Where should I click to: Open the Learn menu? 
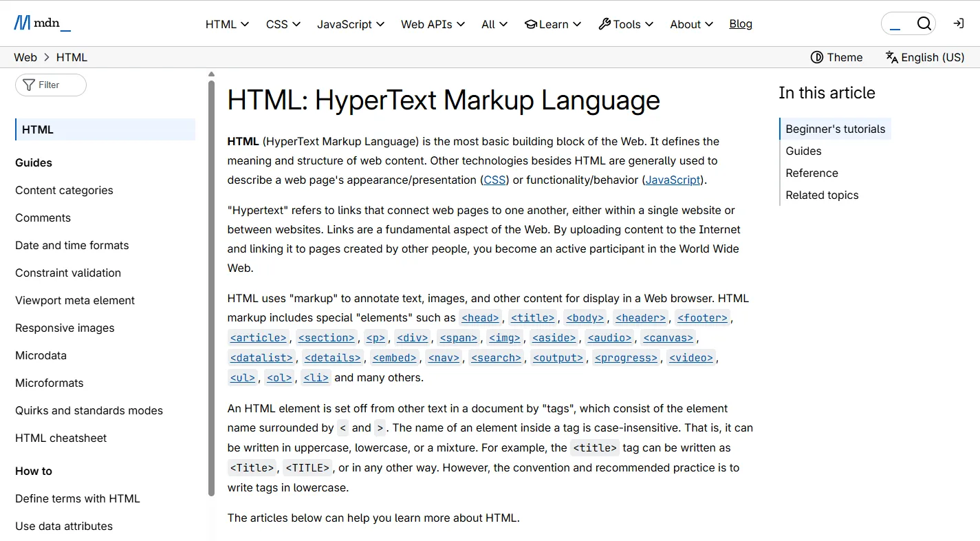coord(553,24)
